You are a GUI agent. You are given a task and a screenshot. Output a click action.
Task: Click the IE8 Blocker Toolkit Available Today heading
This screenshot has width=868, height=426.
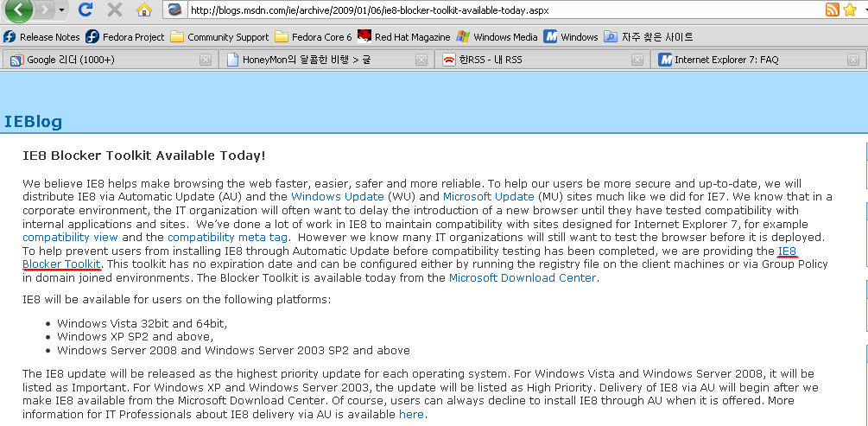144,156
